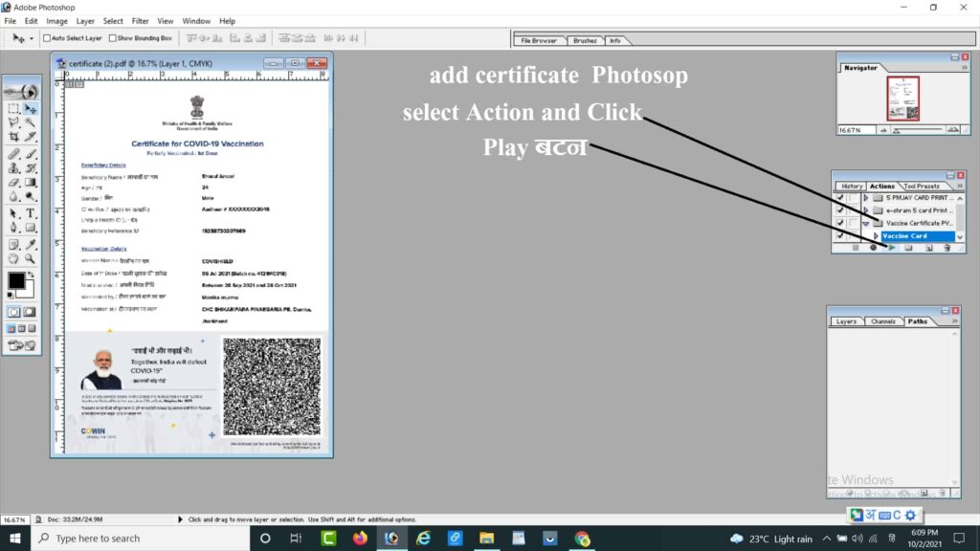Select the Healing Brush tool

click(13, 154)
